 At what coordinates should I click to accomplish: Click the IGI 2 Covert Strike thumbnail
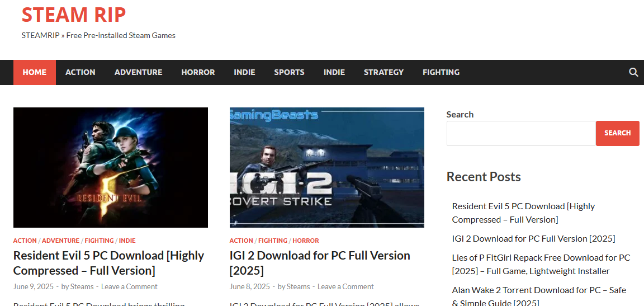[x=327, y=168]
